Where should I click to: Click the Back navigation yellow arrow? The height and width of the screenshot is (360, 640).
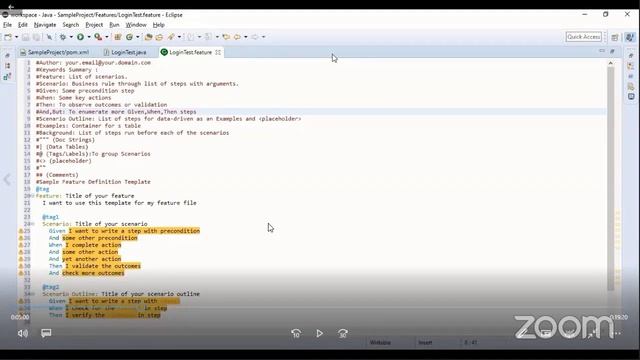pyautogui.click(x=237, y=37)
